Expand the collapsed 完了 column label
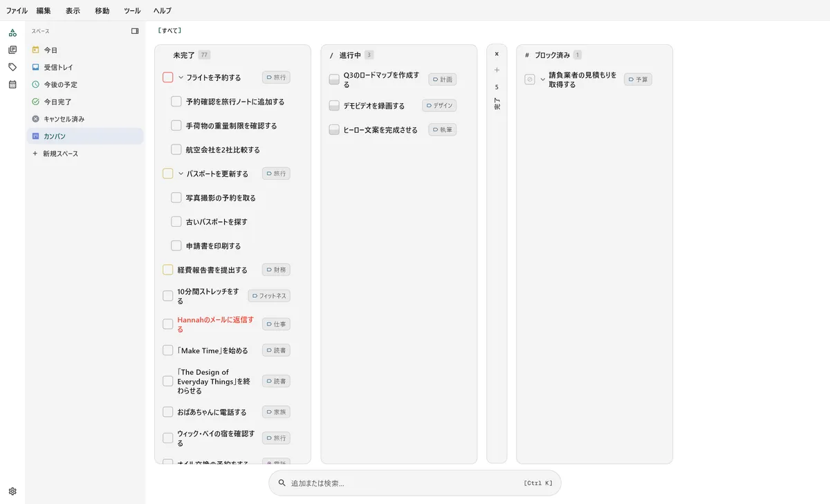830x504 pixels. pyautogui.click(x=497, y=104)
